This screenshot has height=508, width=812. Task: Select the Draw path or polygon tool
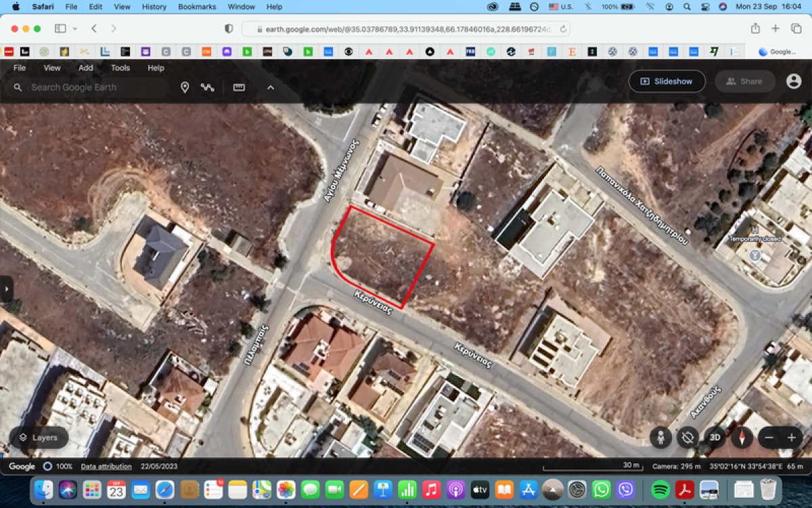207,87
